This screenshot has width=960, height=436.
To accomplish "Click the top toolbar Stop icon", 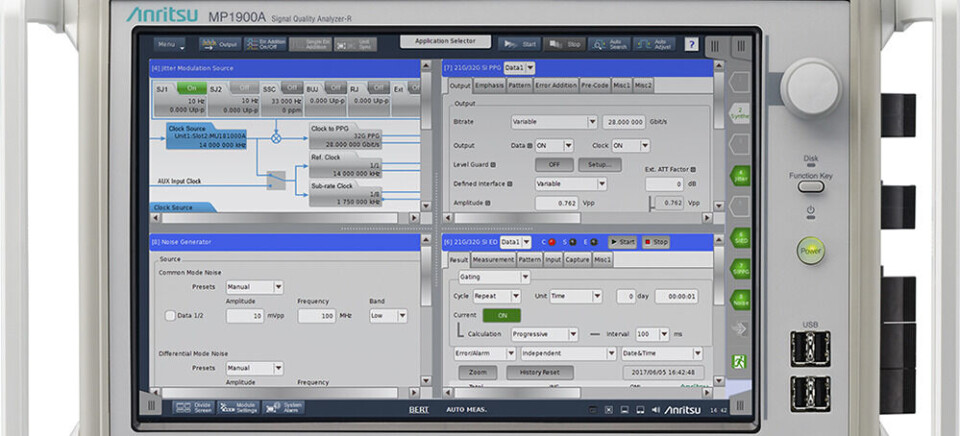I will tap(564, 44).
